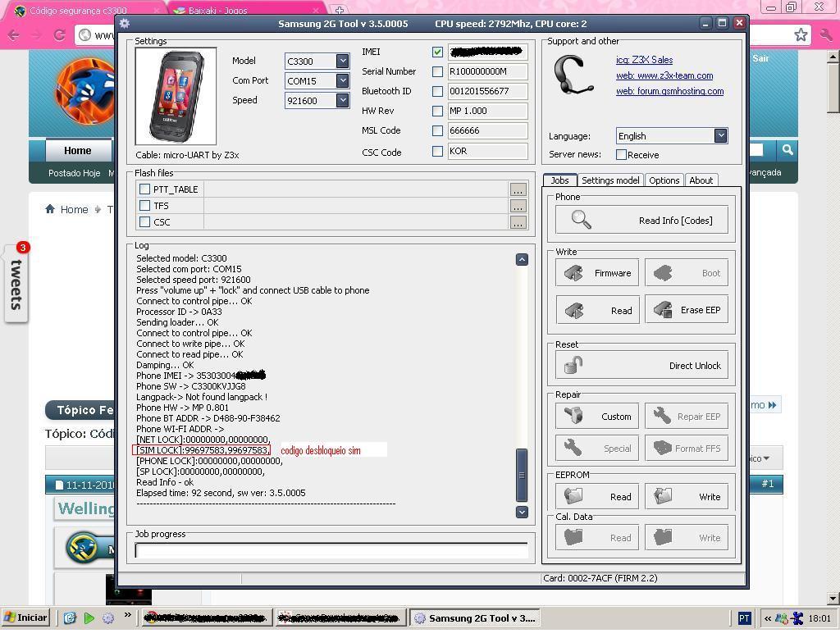Image resolution: width=840 pixels, height=638 pixels.
Task: Click the Special repair wrench icon
Action: click(573, 448)
